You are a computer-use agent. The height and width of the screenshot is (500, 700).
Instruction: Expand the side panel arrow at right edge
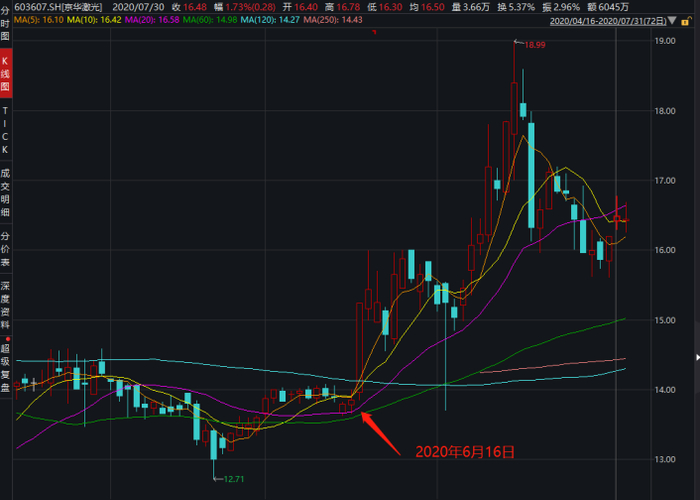(x=697, y=357)
